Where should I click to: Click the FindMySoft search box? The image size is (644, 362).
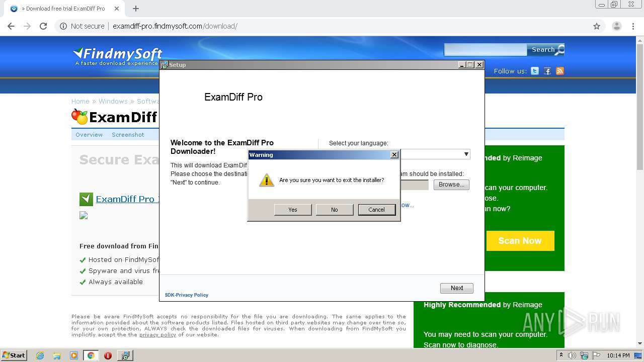coord(485,49)
